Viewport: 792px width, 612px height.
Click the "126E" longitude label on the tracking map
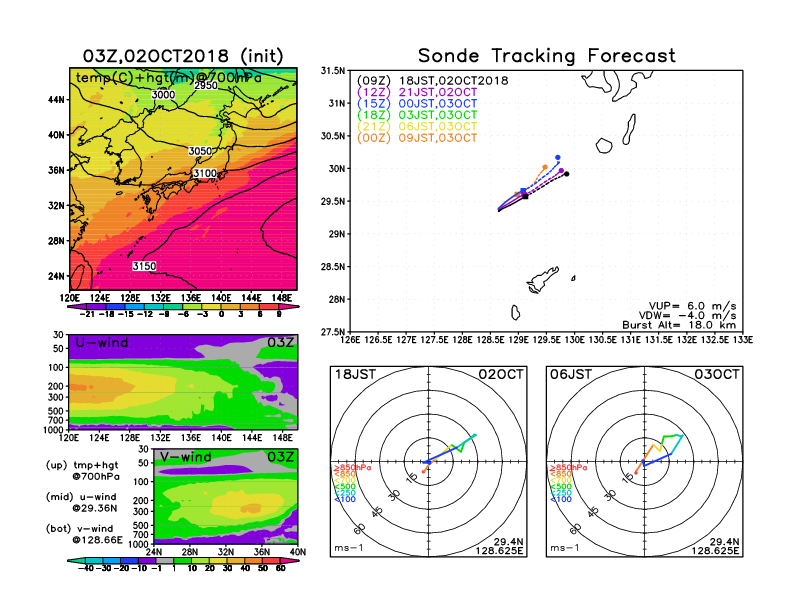click(x=351, y=340)
